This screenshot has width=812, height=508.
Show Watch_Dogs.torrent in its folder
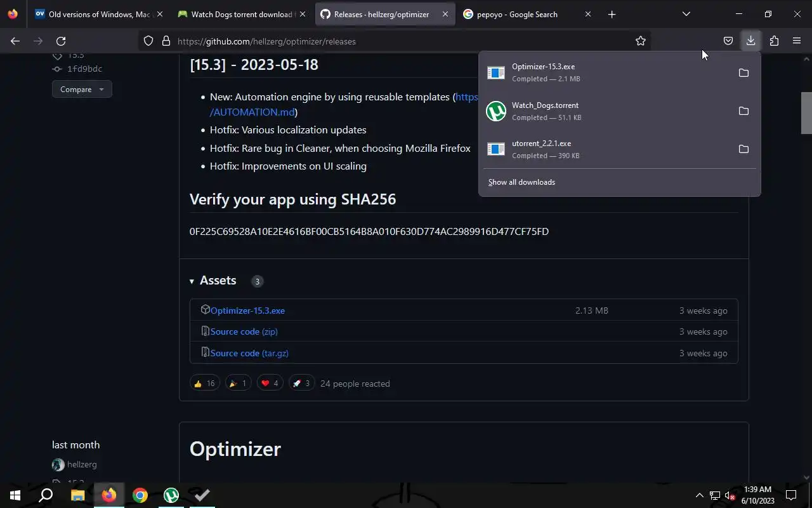(743, 111)
